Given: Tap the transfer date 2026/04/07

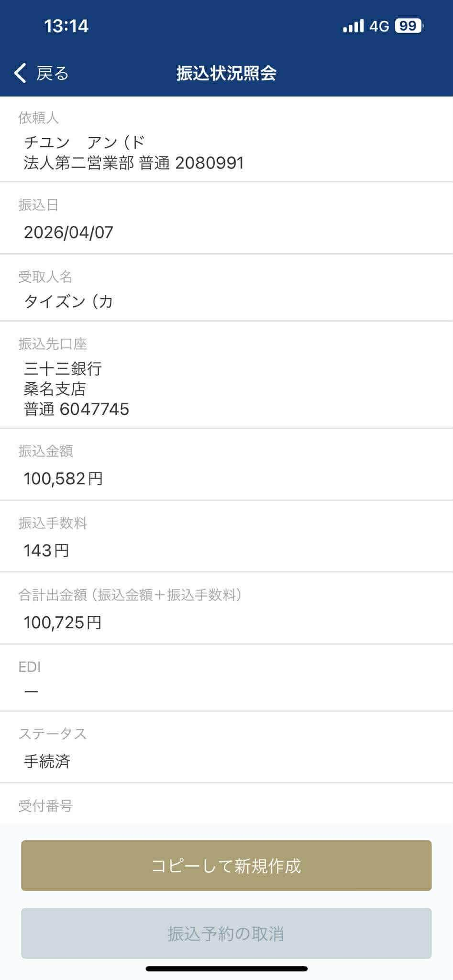Looking at the screenshot, I should tap(68, 233).
